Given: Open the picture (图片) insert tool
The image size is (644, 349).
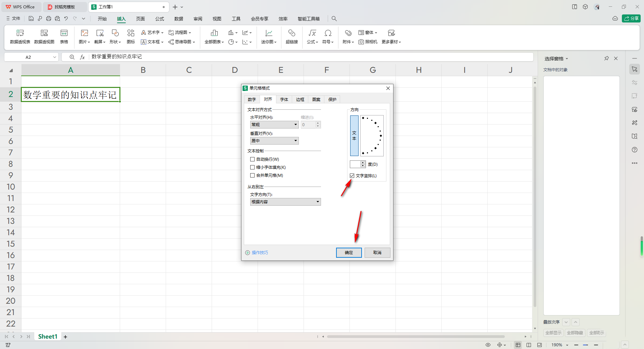Looking at the screenshot, I should click(x=84, y=37).
